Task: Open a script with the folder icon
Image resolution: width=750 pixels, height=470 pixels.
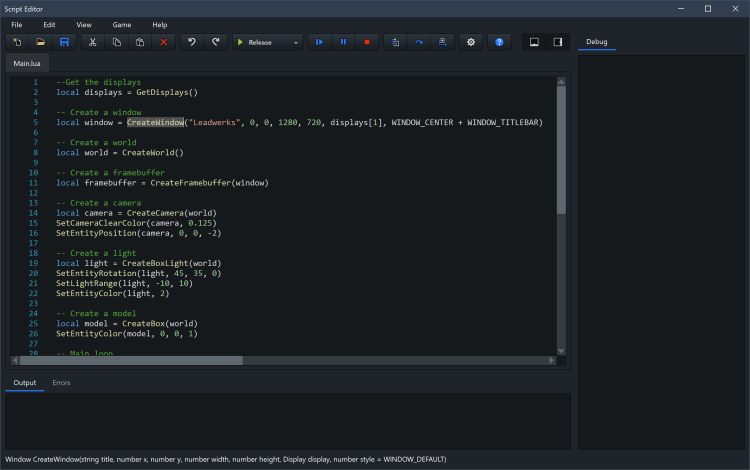Action: click(41, 42)
